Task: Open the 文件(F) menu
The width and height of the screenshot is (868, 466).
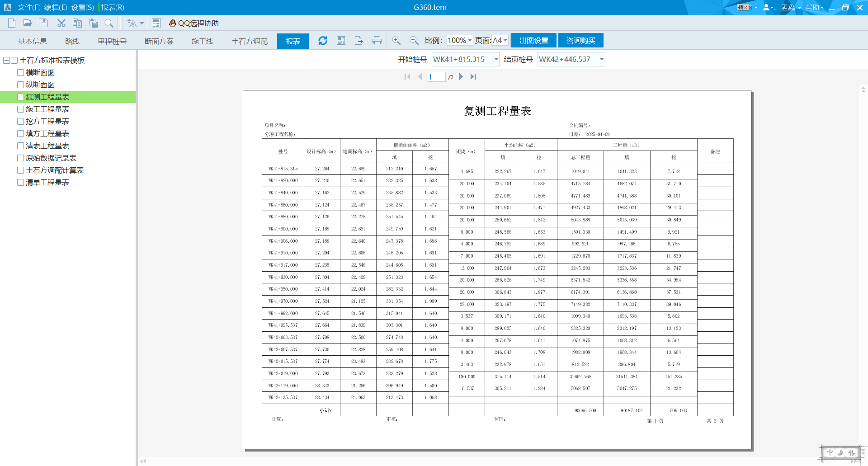Action: (x=29, y=7)
